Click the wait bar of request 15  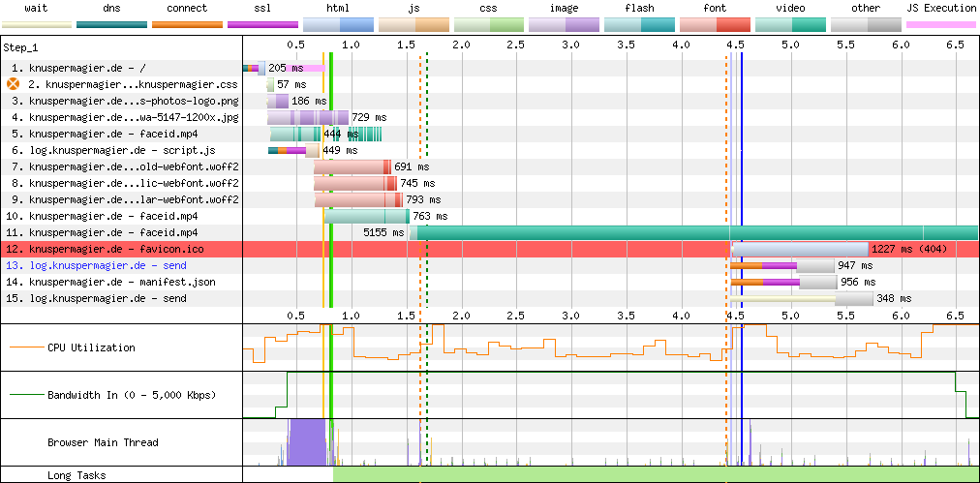[x=783, y=299]
